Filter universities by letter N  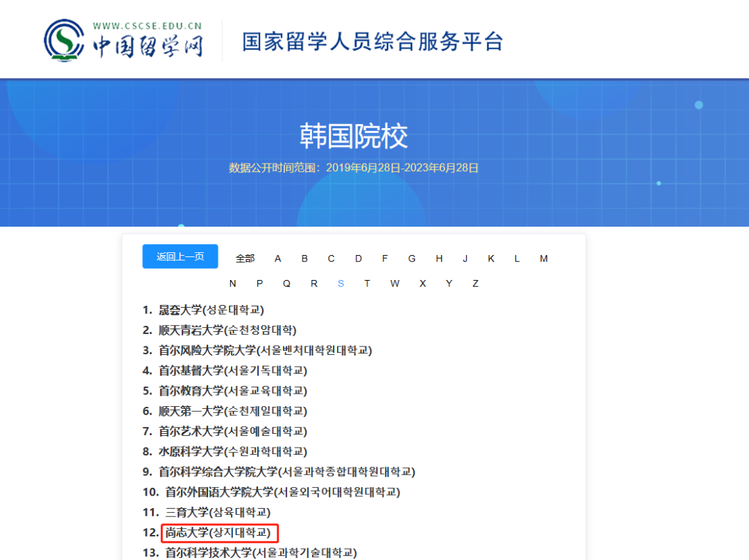[232, 283]
